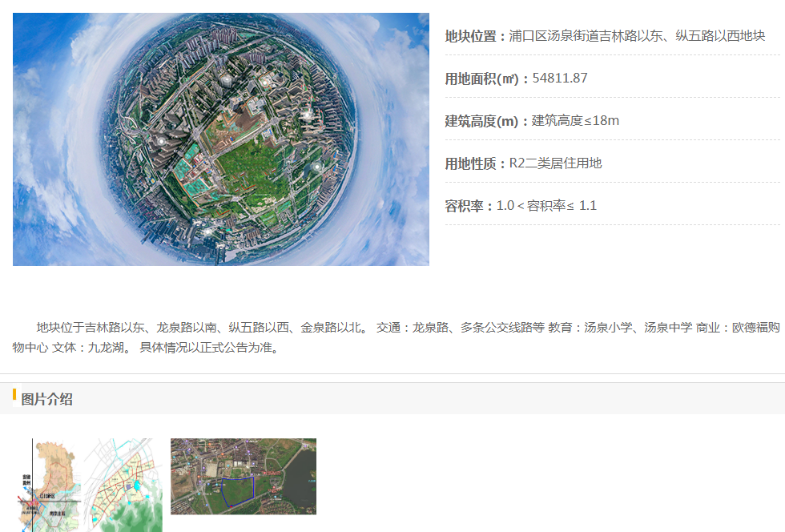The image size is (785, 532).
Task: Select the 建筑高度≤18m value text
Action: coord(575,121)
